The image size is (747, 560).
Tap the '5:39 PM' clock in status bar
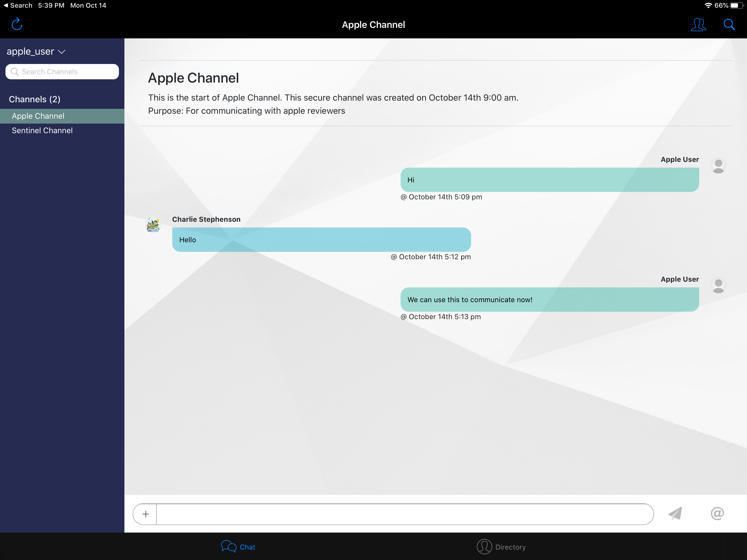click(x=51, y=5)
